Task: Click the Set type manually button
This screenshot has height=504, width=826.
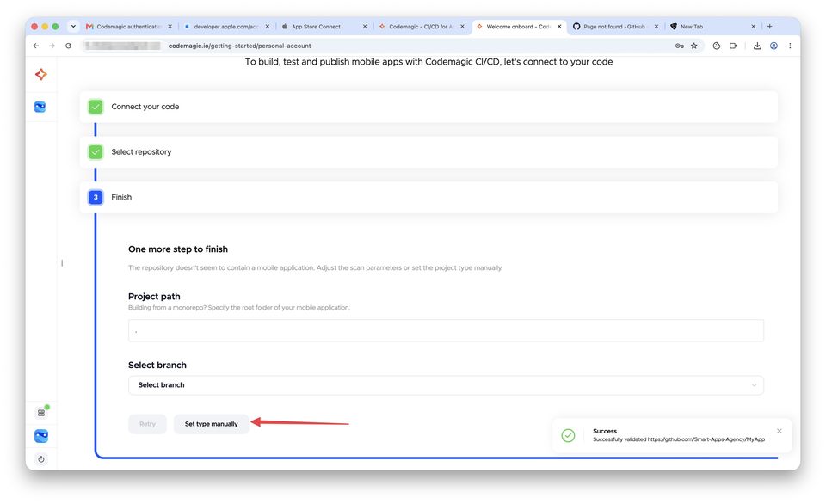Action: point(212,424)
